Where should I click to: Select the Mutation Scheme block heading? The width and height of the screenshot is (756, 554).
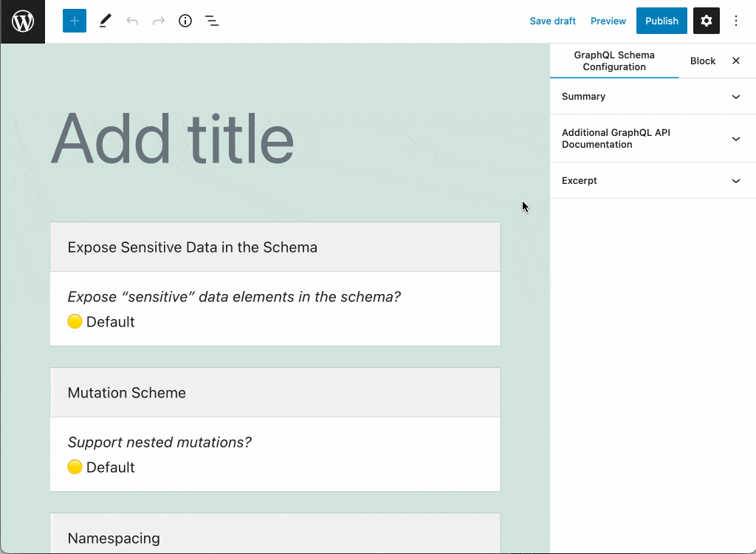(x=127, y=393)
